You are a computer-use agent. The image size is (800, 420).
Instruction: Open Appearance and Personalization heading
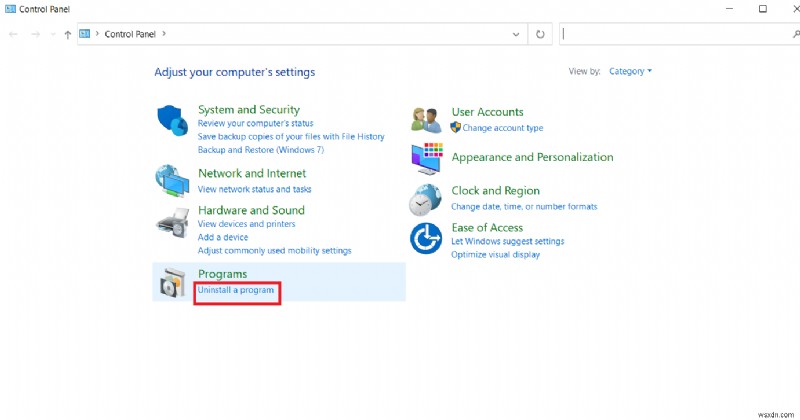pos(533,157)
